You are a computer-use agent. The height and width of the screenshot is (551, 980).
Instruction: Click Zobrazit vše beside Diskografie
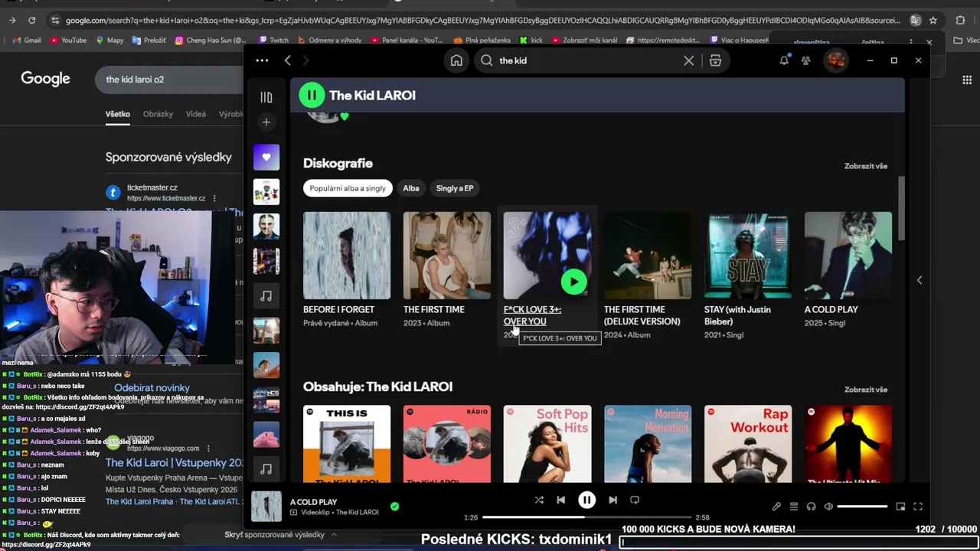point(866,166)
